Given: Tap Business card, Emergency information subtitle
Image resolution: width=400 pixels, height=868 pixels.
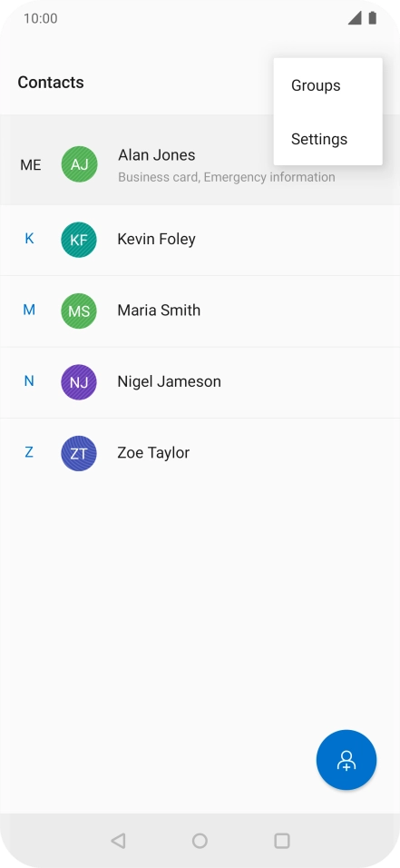Looking at the screenshot, I should click(x=226, y=177).
